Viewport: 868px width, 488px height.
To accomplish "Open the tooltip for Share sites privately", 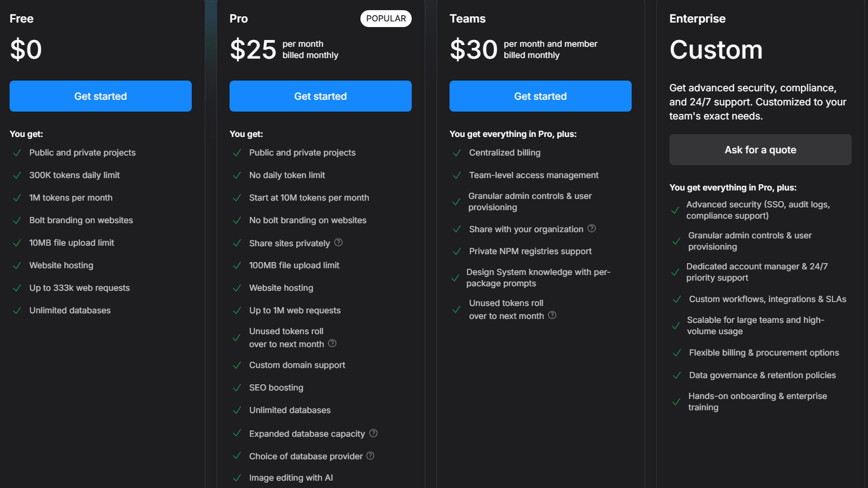I will (338, 242).
